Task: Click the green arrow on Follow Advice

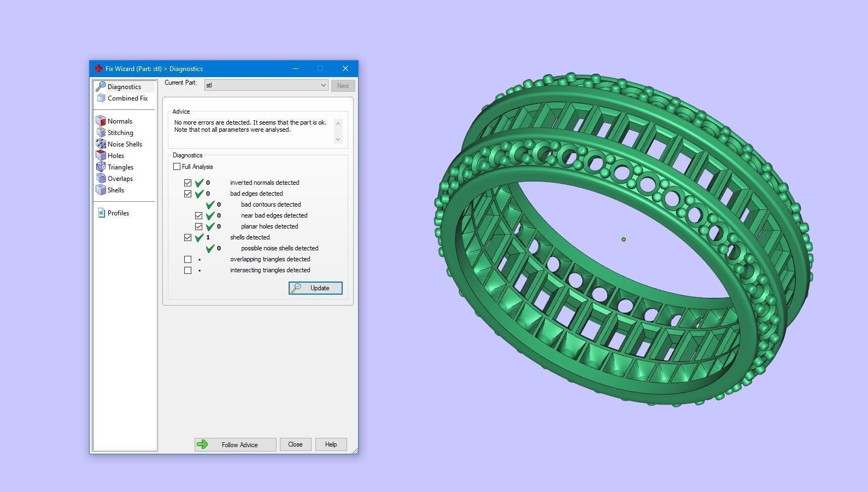Action: click(x=202, y=444)
